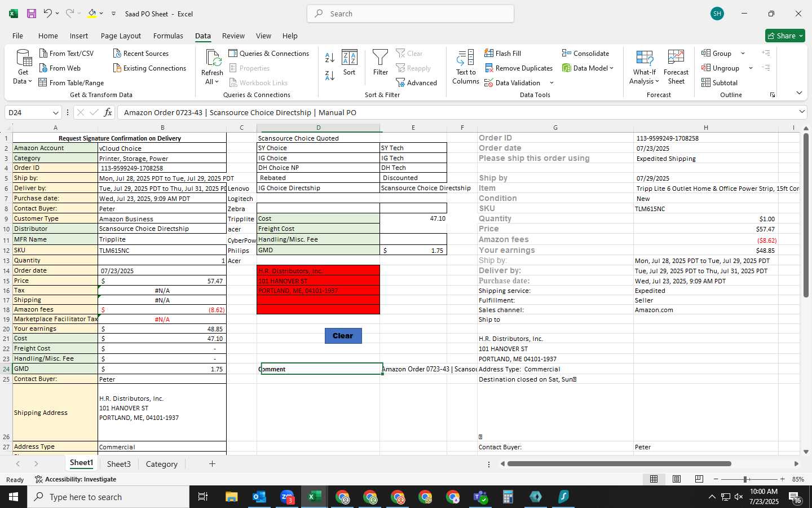The image size is (812, 508).
Task: Select From Table/Range
Action: (71, 82)
